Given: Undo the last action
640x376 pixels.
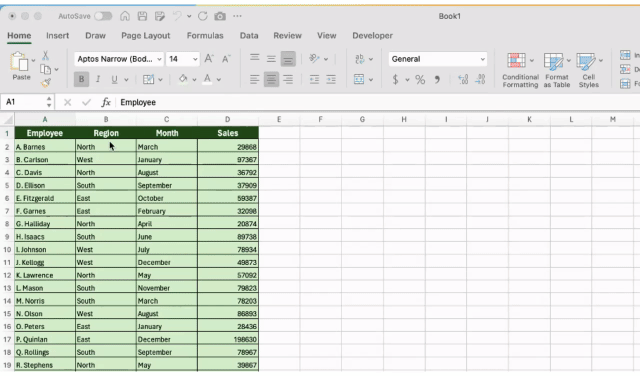Looking at the screenshot, I should click(x=177, y=16).
